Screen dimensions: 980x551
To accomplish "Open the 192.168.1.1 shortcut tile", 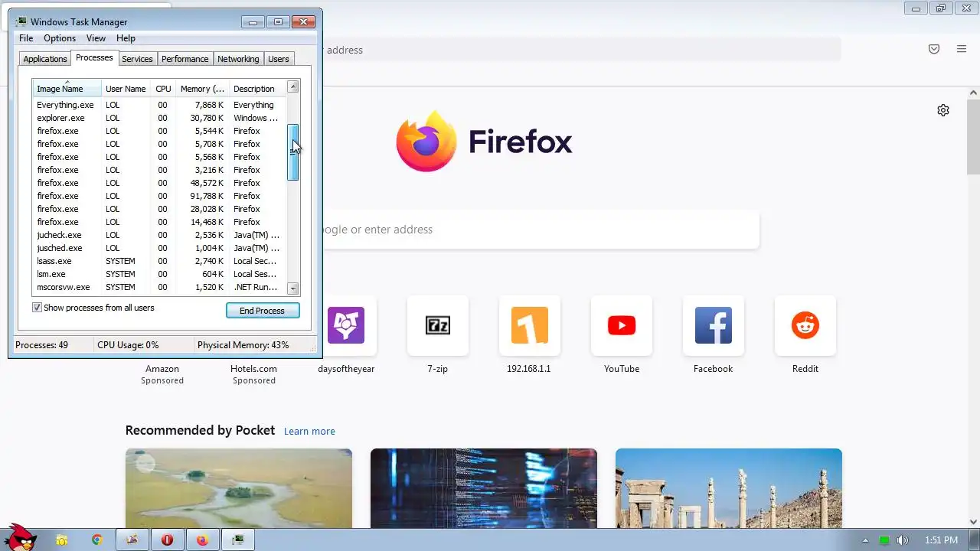I will 530,325.
